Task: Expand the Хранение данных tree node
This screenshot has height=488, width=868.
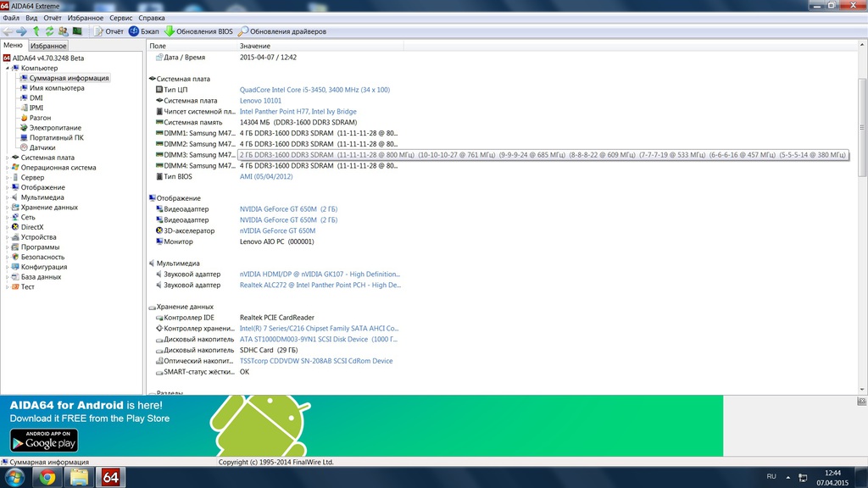Action: point(7,208)
